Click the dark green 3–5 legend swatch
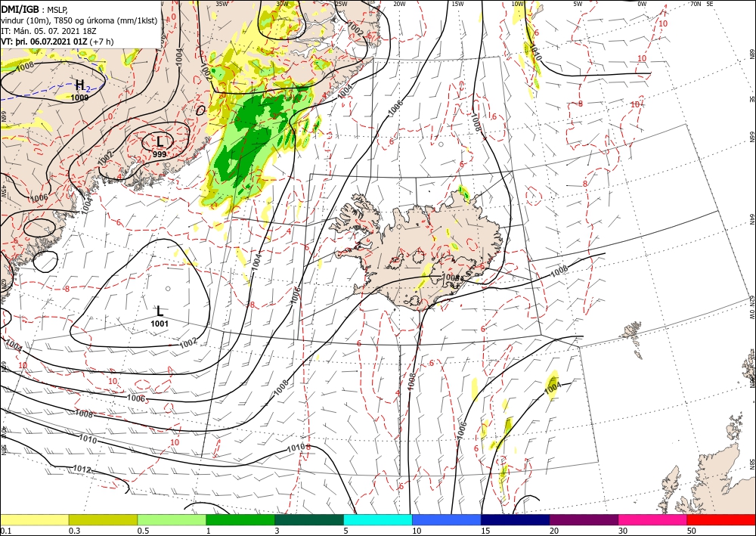The height and width of the screenshot is (536, 756). point(309,519)
